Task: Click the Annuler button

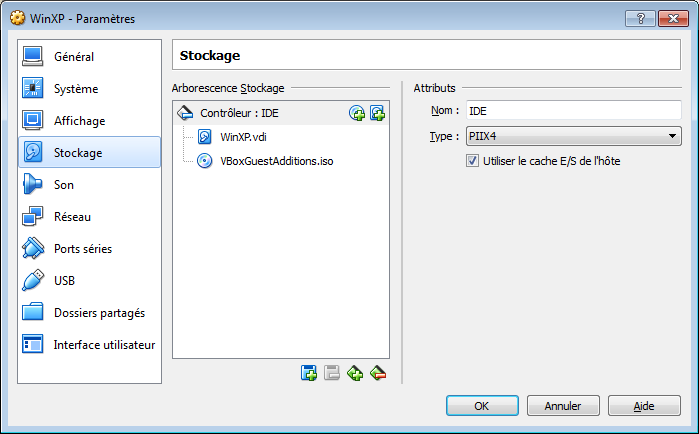Action: click(562, 406)
